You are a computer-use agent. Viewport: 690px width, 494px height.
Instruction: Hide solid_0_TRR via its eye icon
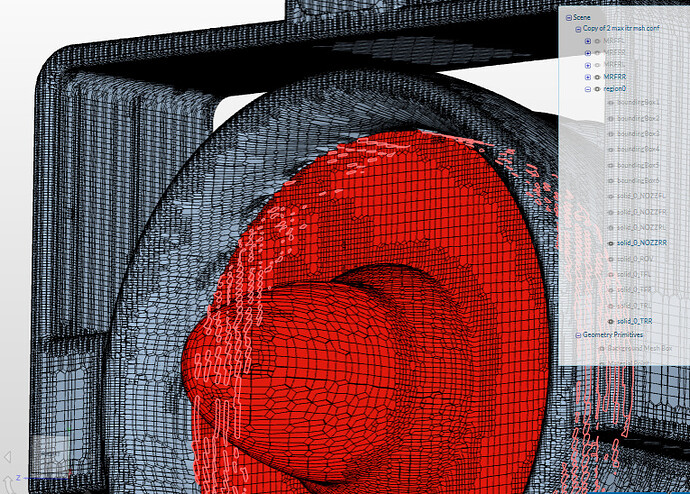coord(611,322)
